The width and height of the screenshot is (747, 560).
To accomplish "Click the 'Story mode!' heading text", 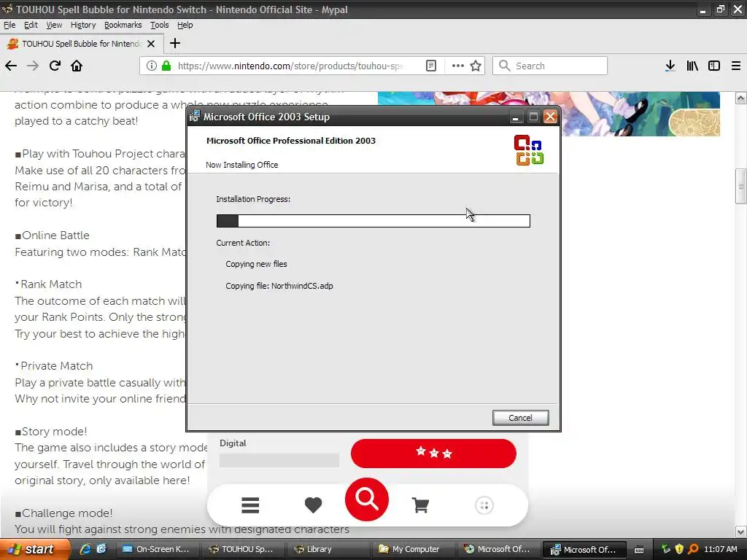I will coord(54,432).
